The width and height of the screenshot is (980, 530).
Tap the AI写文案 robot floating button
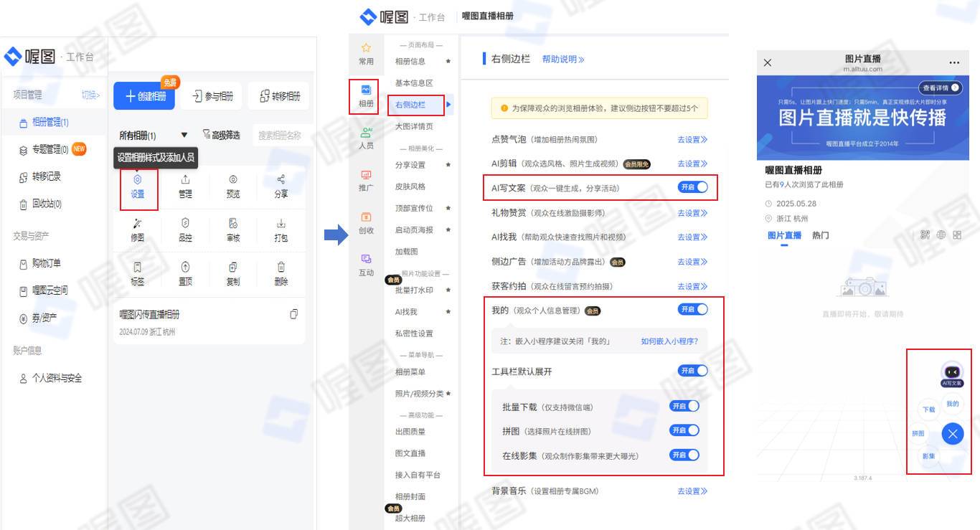[x=952, y=374]
